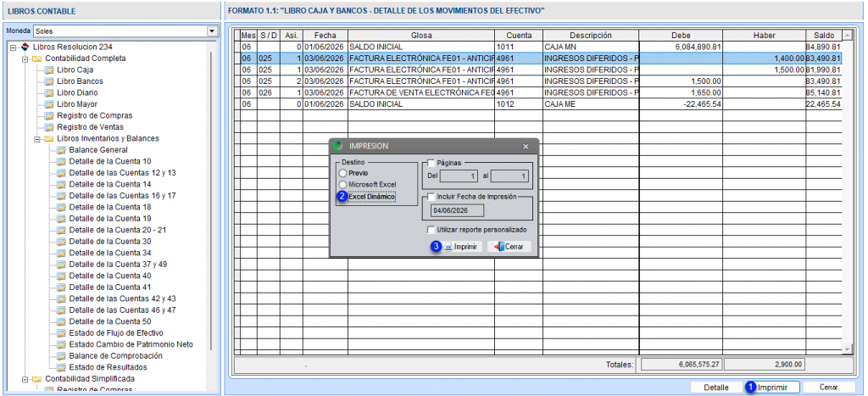The width and height of the screenshot is (868, 396).
Task: Click the al page number field
Action: 509,176
